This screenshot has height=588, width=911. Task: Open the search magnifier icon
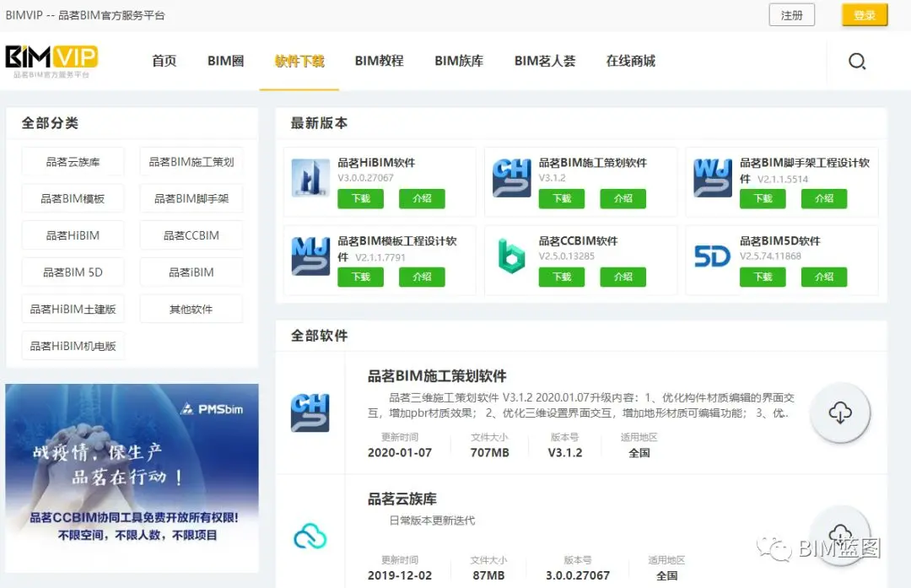pos(857,61)
